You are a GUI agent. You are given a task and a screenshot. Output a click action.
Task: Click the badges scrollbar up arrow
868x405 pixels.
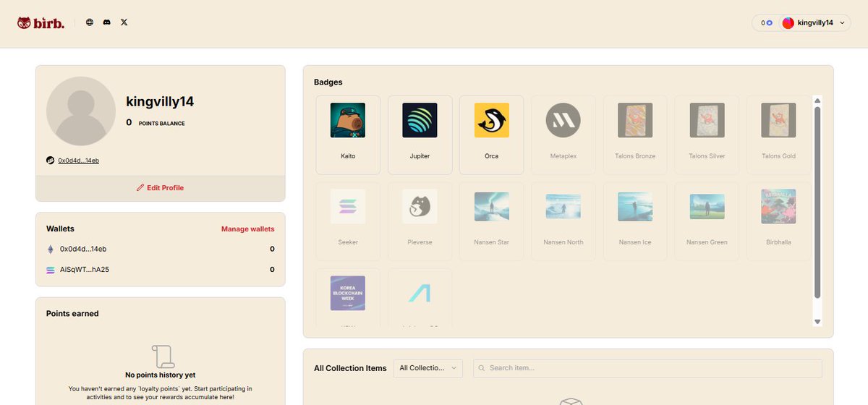[817, 101]
